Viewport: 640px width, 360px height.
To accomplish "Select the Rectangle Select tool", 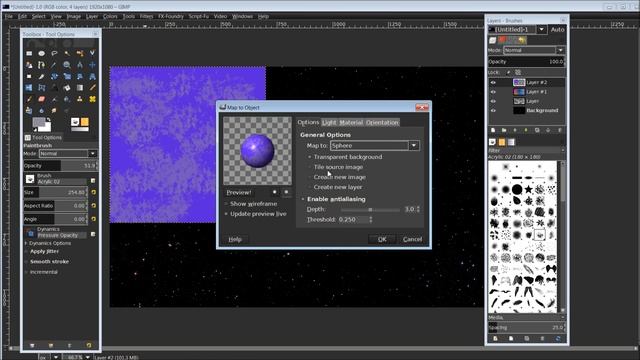I will (29, 53).
